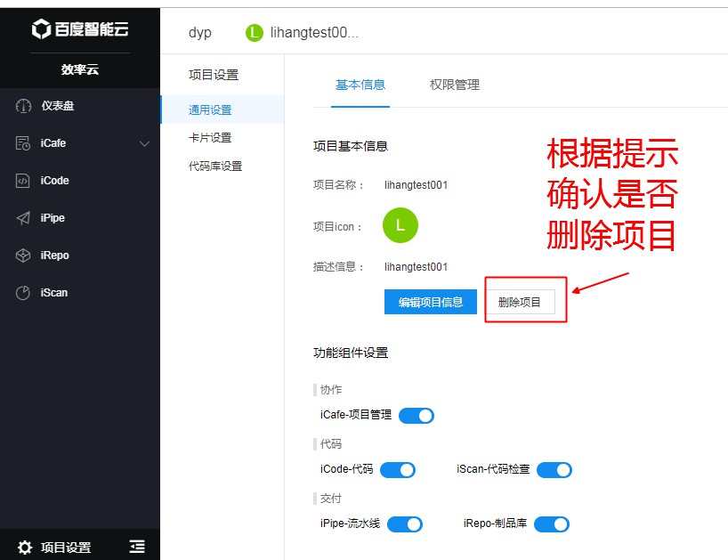Click the lihangtest00... project name in header

(314, 33)
